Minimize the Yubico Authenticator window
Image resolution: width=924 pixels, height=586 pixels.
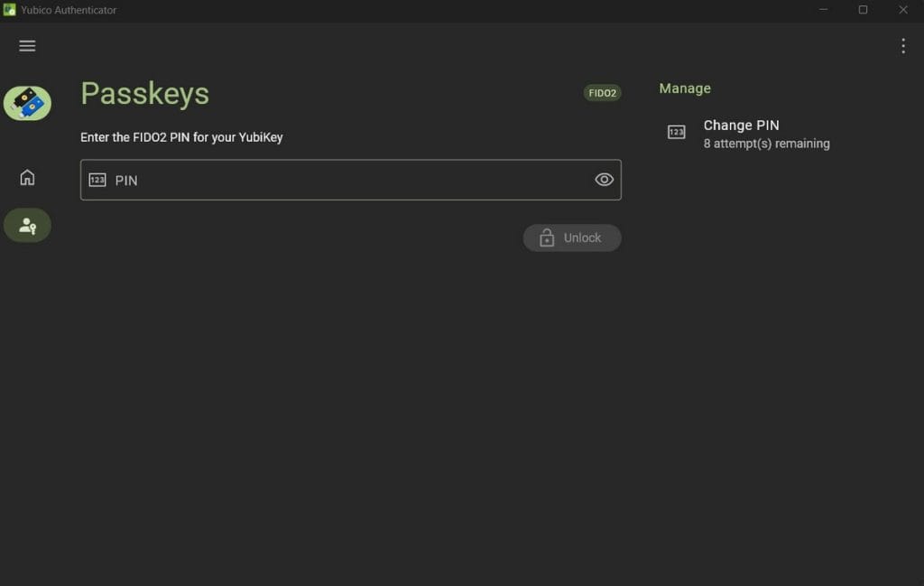823,10
